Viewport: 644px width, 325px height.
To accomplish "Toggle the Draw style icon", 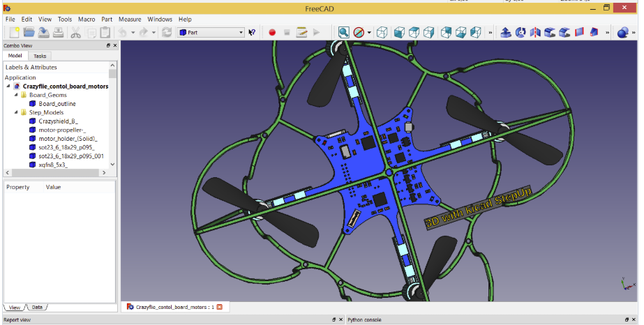I will pos(359,32).
